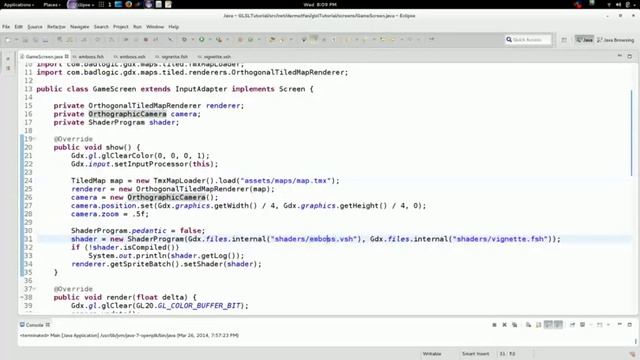Open the File menu
This screenshot has width=640, height=360.
click(6, 27)
